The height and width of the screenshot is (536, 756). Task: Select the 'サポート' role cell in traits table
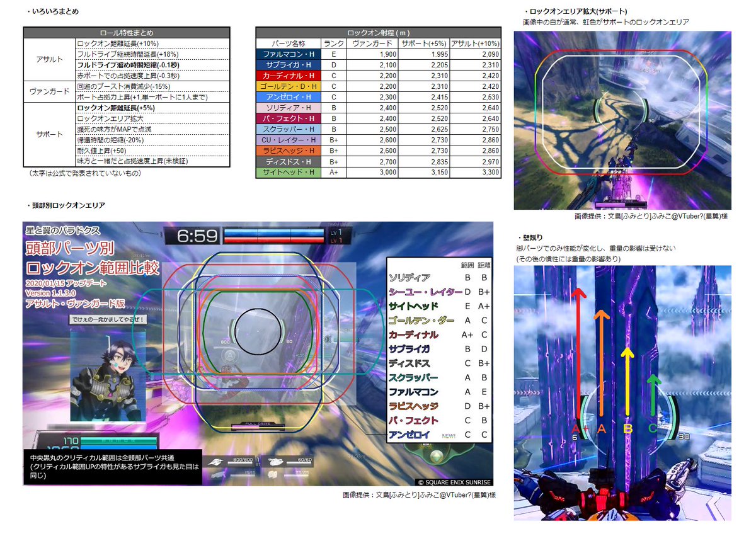pyautogui.click(x=49, y=134)
